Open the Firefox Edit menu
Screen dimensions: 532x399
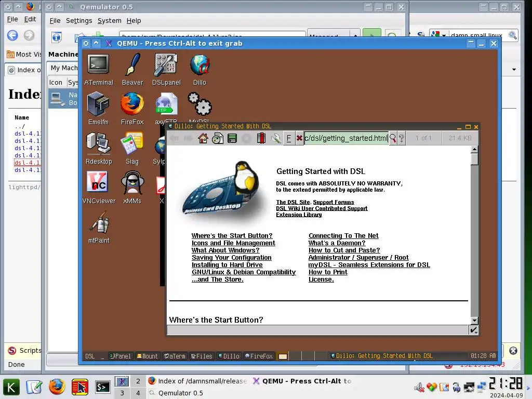[30, 19]
